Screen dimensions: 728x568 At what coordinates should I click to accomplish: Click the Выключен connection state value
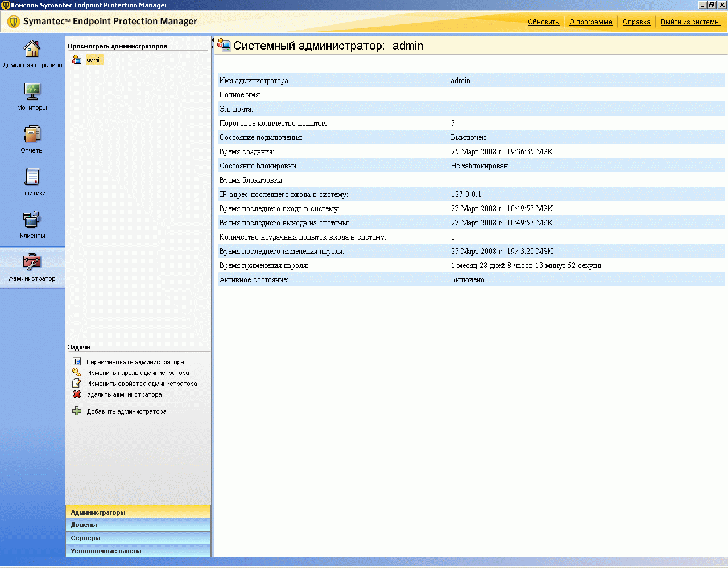(468, 138)
